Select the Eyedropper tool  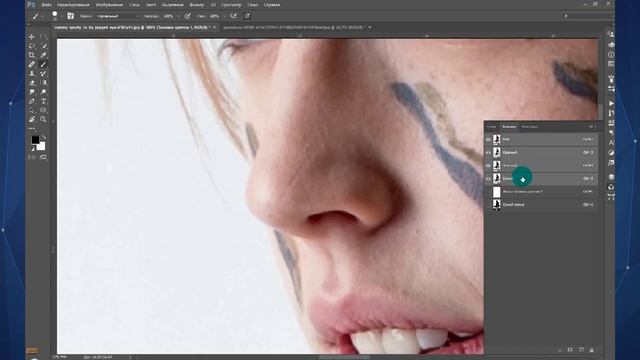(x=43, y=55)
